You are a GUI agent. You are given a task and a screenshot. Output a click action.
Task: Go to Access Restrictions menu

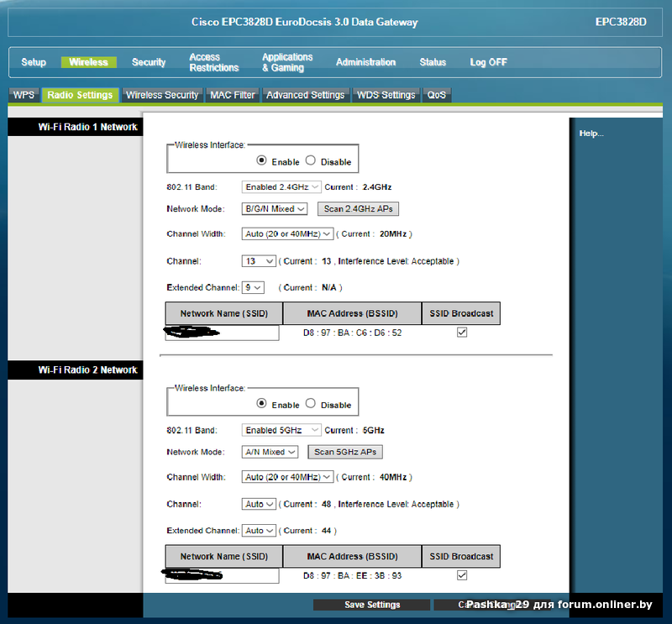(x=214, y=62)
